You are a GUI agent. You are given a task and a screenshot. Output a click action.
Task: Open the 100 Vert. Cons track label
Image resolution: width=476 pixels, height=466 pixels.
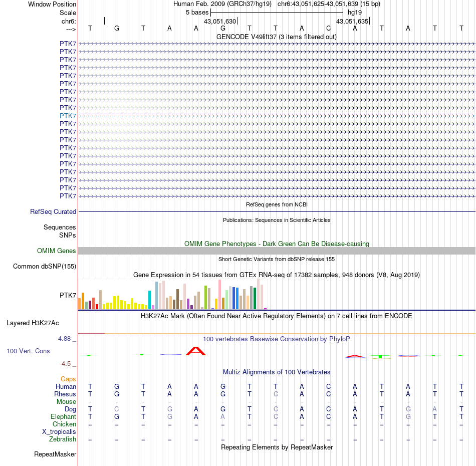click(28, 351)
